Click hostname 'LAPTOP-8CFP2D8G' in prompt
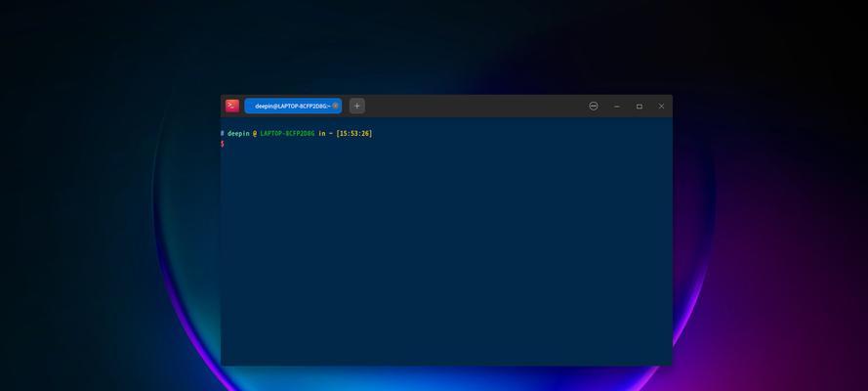868x391 pixels. pos(287,134)
